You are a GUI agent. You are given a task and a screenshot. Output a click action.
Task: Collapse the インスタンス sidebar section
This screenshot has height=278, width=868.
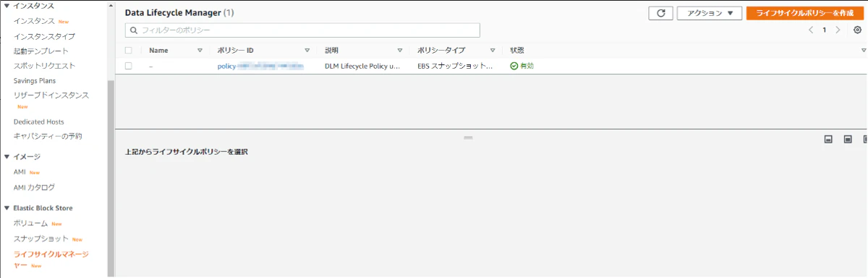[x=7, y=6]
